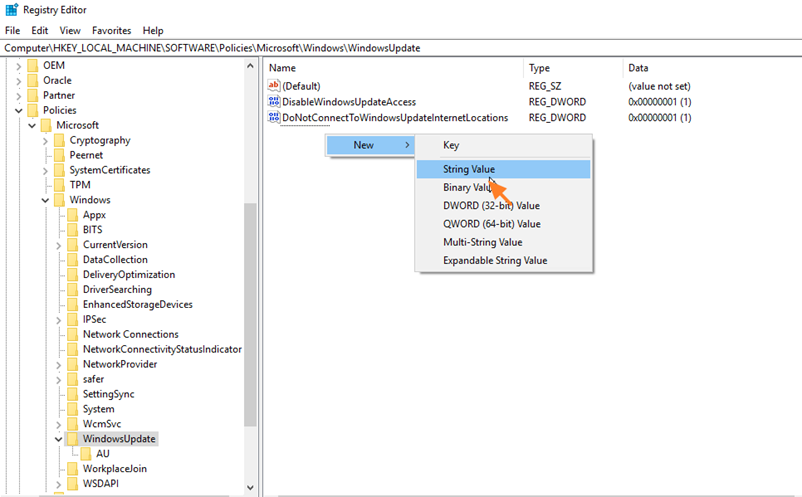Viewport: 802px width, 497px height.
Task: Choose Key from the New submenu
Action: point(503,145)
